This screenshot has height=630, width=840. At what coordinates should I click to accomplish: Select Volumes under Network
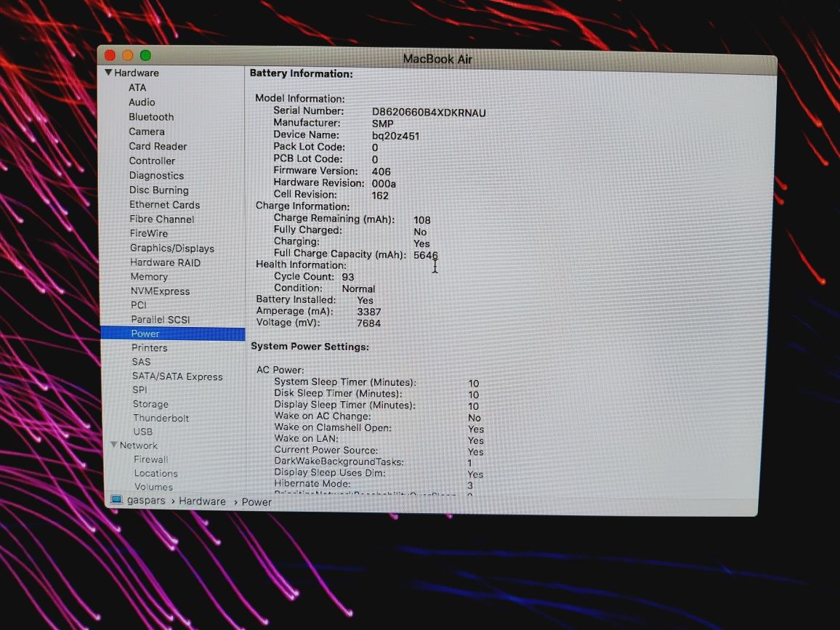pyautogui.click(x=154, y=486)
